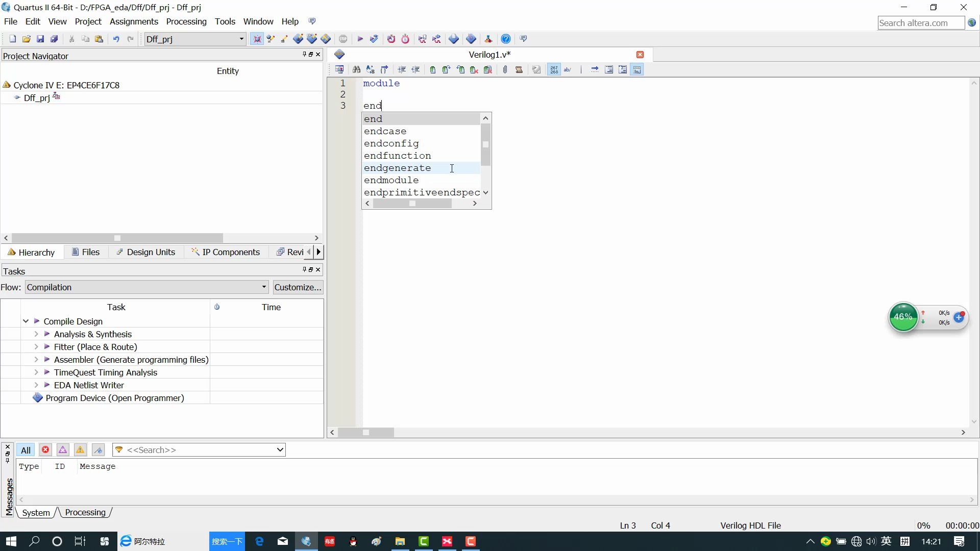Switch to the IP Components tab
Viewport: 980px width, 551px height.
tap(226, 252)
